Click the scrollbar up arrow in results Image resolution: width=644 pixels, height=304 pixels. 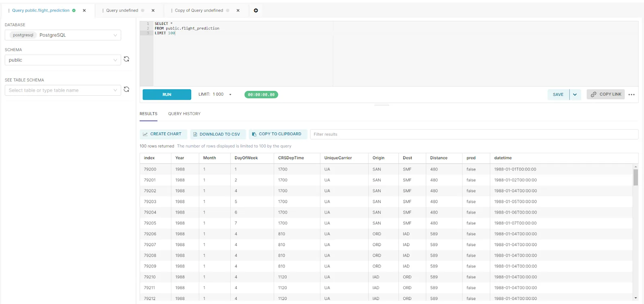tap(636, 166)
